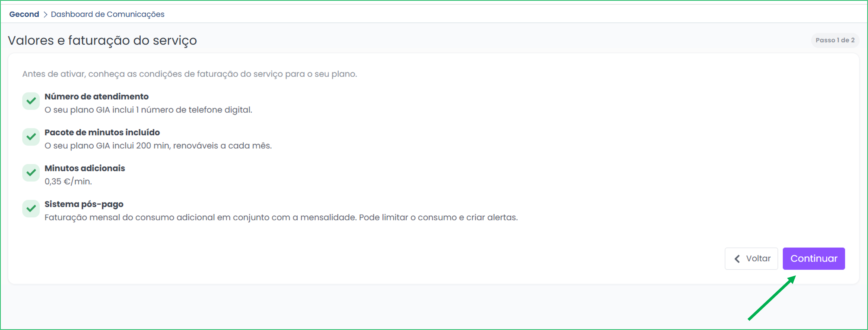Viewport: 868px width, 330px height.
Task: Open the Gecond breadcrumb link
Action: tap(24, 14)
